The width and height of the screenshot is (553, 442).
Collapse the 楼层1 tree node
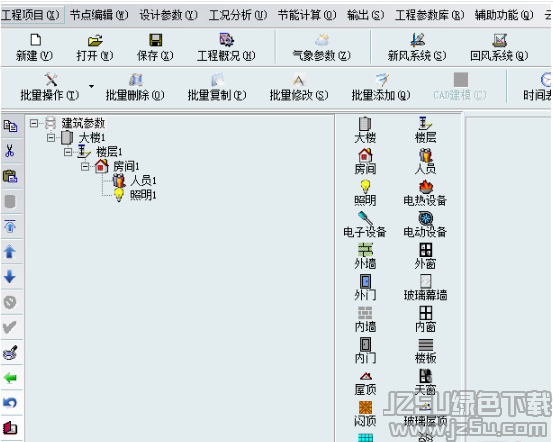tap(68, 152)
